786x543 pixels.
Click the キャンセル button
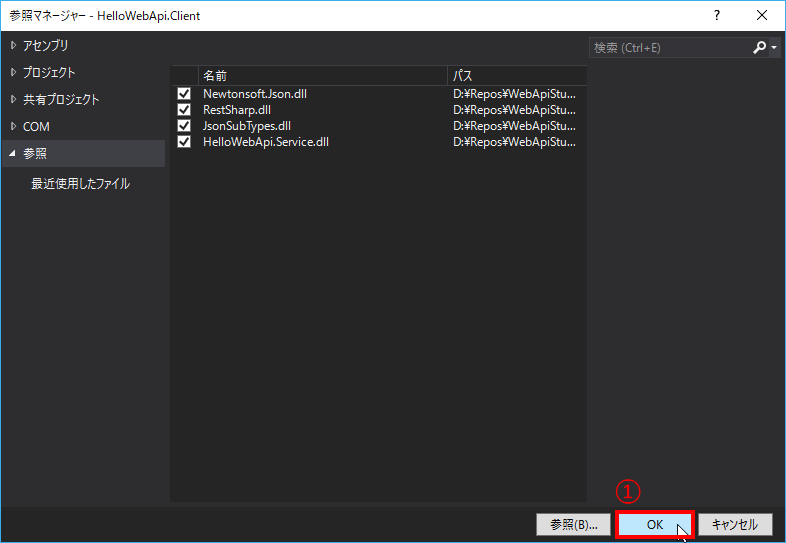[735, 524]
